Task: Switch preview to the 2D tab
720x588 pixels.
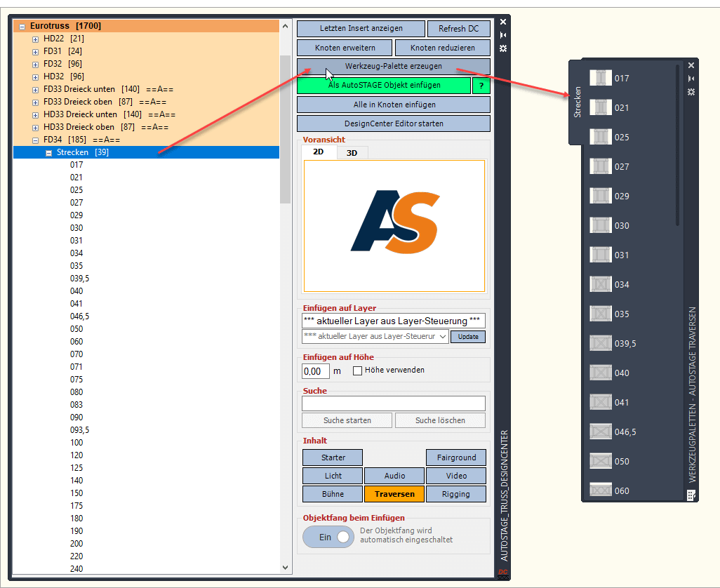Action: coord(318,152)
